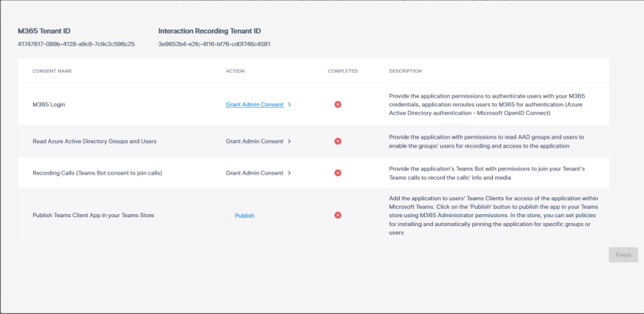The image size is (644, 314).
Task: Publish the Teams Client App
Action: click(244, 216)
